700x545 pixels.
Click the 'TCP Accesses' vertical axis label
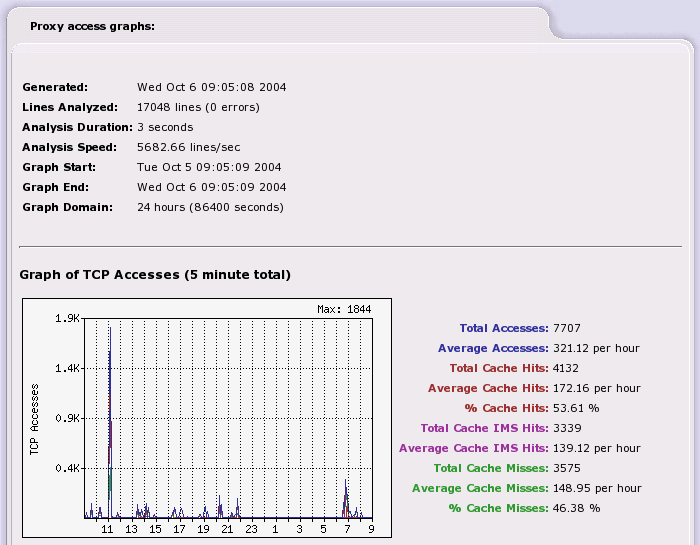click(34, 420)
